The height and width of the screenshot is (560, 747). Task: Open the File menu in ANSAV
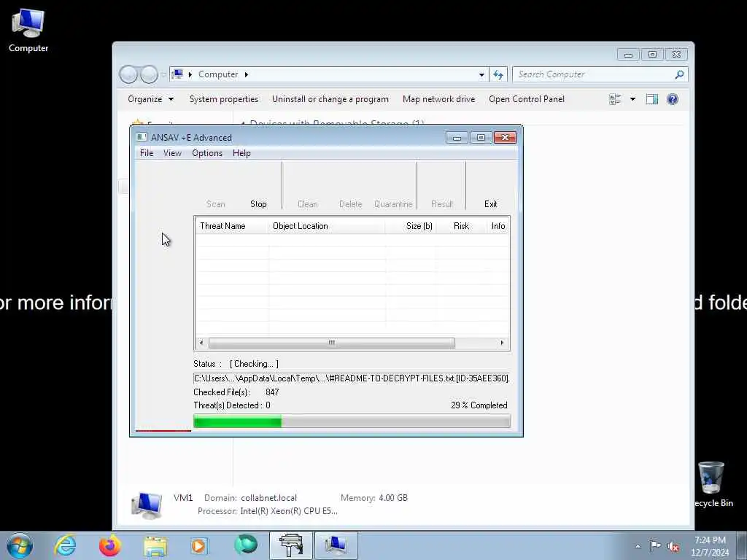pos(146,153)
